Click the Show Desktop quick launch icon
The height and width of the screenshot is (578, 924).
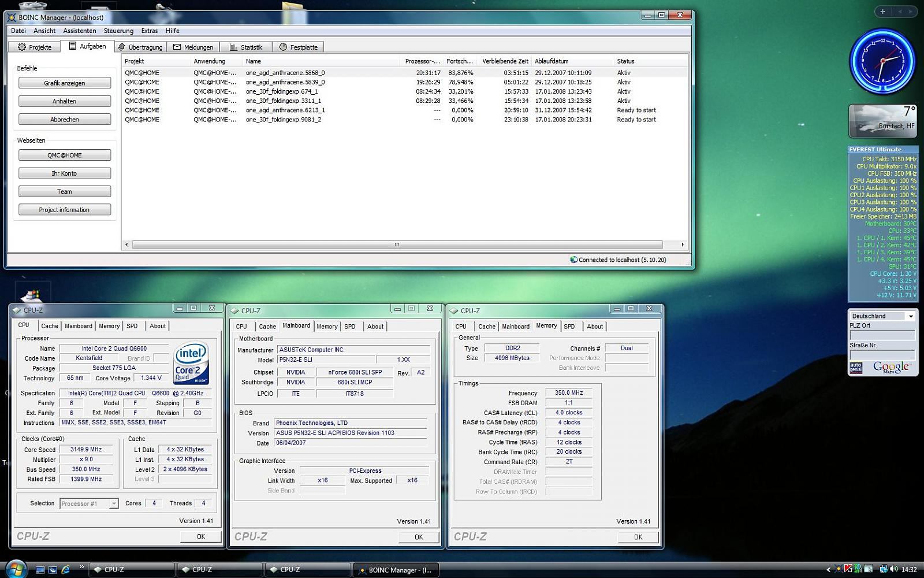pyautogui.click(x=40, y=570)
